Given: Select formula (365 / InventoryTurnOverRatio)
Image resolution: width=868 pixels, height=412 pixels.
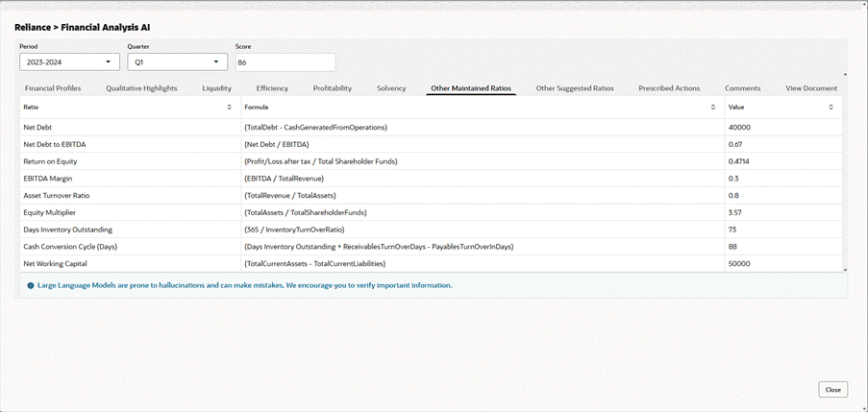Looking at the screenshot, I should [x=294, y=230].
